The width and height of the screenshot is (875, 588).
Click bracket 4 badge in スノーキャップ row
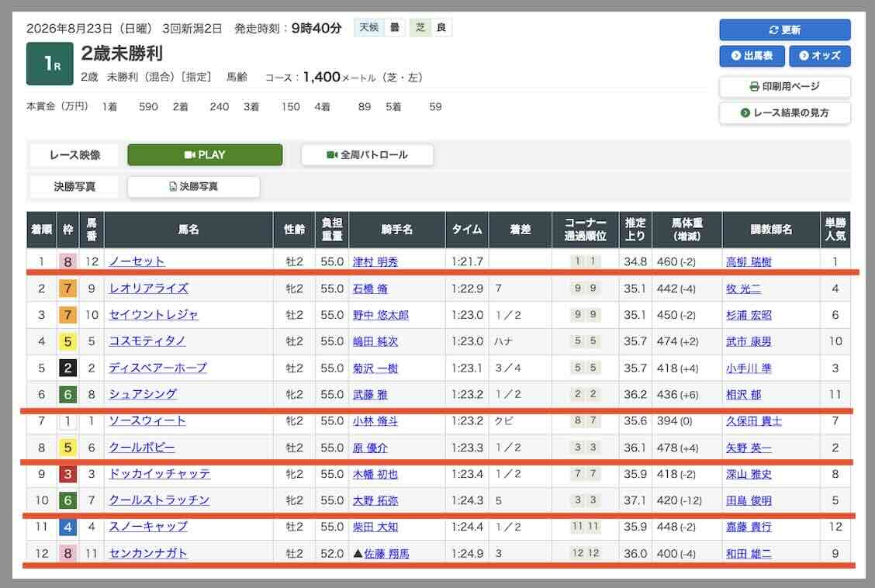coord(67,527)
